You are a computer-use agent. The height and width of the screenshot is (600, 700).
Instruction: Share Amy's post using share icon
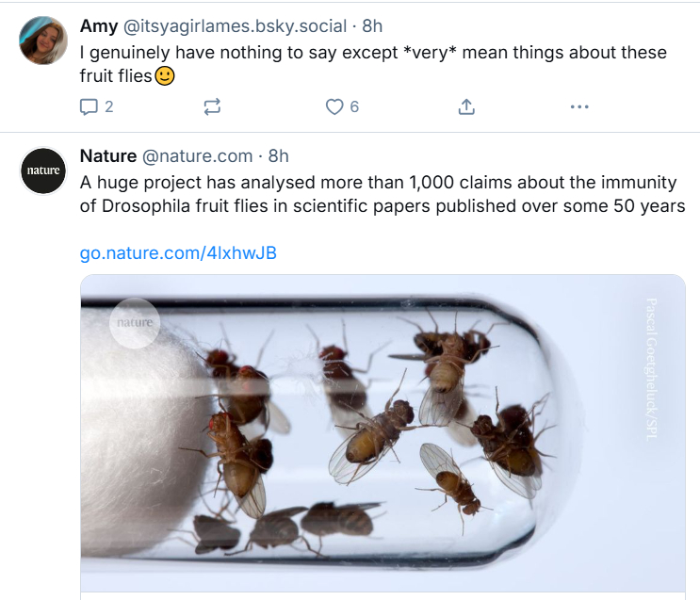[465, 107]
